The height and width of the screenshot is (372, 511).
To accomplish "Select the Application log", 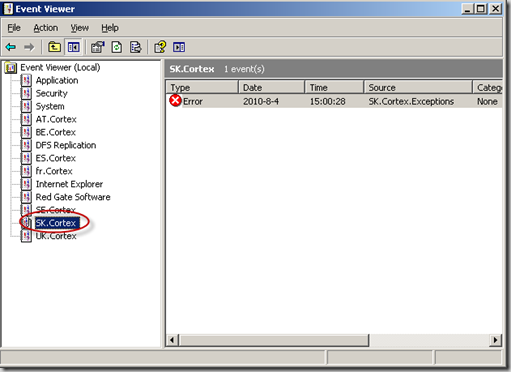I will pos(57,80).
